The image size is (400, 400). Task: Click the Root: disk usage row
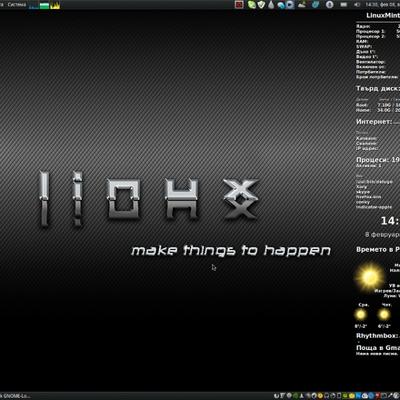[378, 105]
